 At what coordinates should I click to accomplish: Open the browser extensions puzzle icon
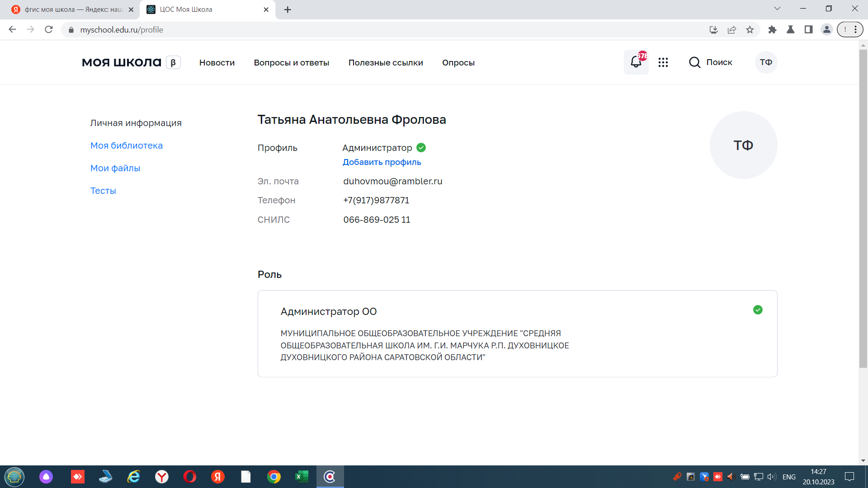point(772,30)
